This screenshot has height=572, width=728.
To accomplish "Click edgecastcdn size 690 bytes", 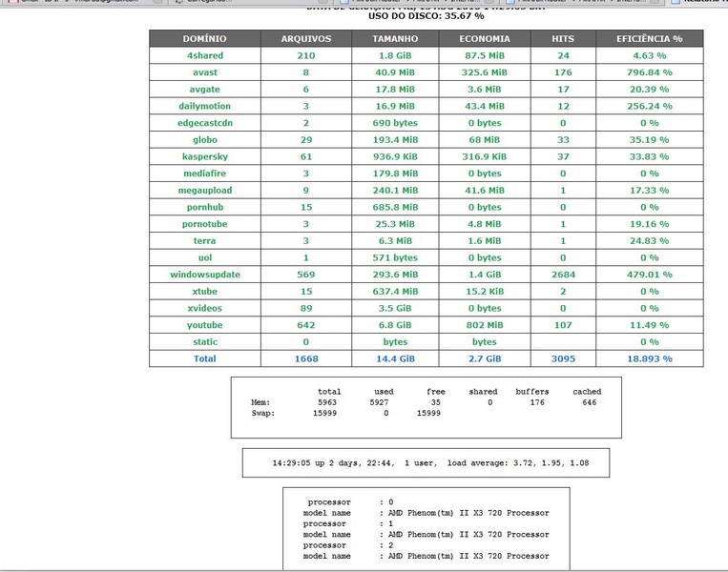I will (x=395, y=123).
